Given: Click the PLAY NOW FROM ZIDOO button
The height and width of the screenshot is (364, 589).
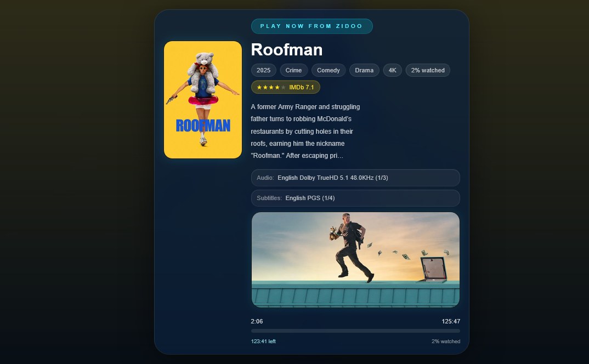Looking at the screenshot, I should pyautogui.click(x=312, y=26).
